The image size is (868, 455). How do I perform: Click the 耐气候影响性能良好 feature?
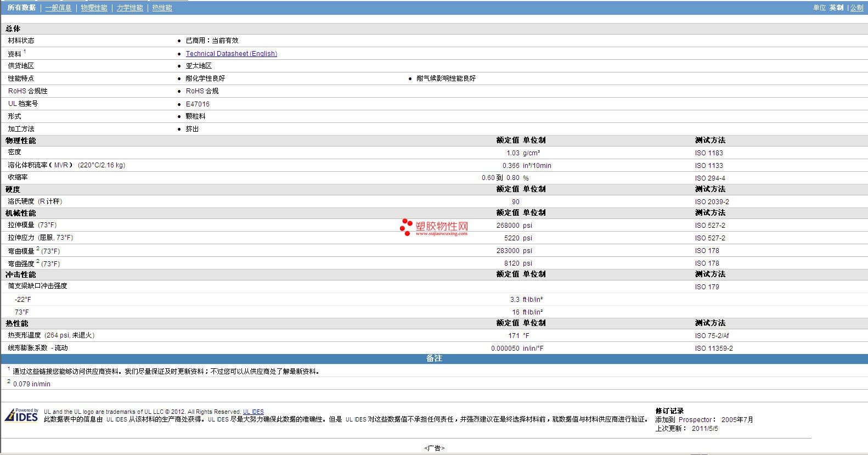click(x=446, y=78)
